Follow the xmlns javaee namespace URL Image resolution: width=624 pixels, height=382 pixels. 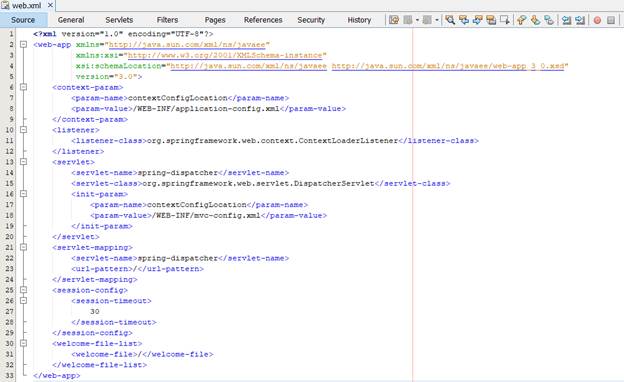coord(187,45)
